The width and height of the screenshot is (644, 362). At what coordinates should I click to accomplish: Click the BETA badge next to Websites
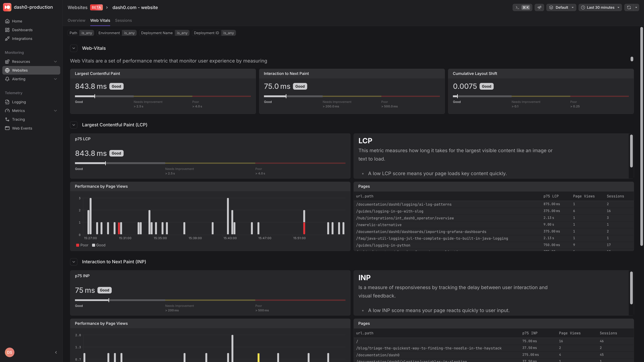point(96,8)
